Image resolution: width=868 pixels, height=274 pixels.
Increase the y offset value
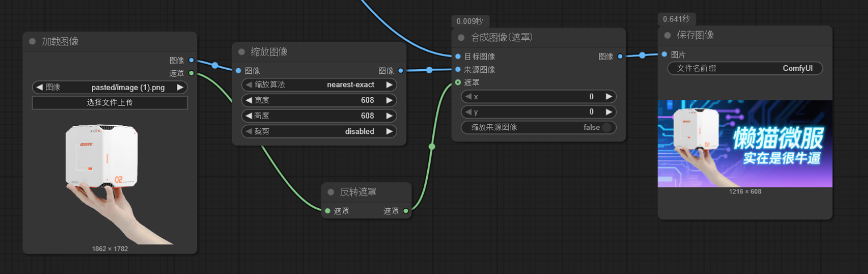click(609, 112)
